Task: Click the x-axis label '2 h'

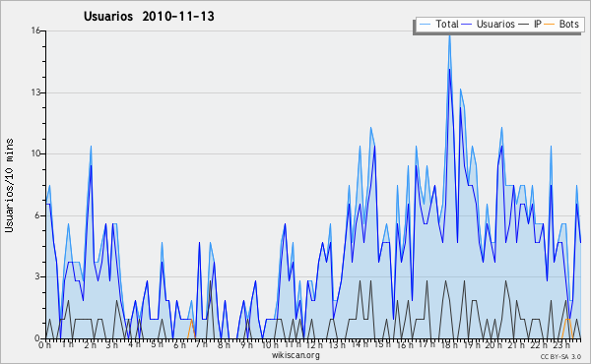Action: [x=90, y=345]
